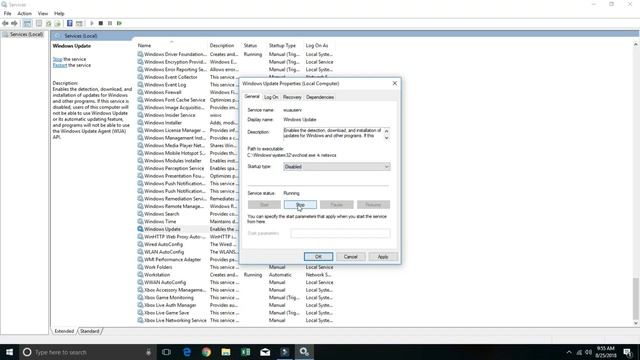Show hidden system tray icons
640x360 pixels.
click(x=569, y=352)
